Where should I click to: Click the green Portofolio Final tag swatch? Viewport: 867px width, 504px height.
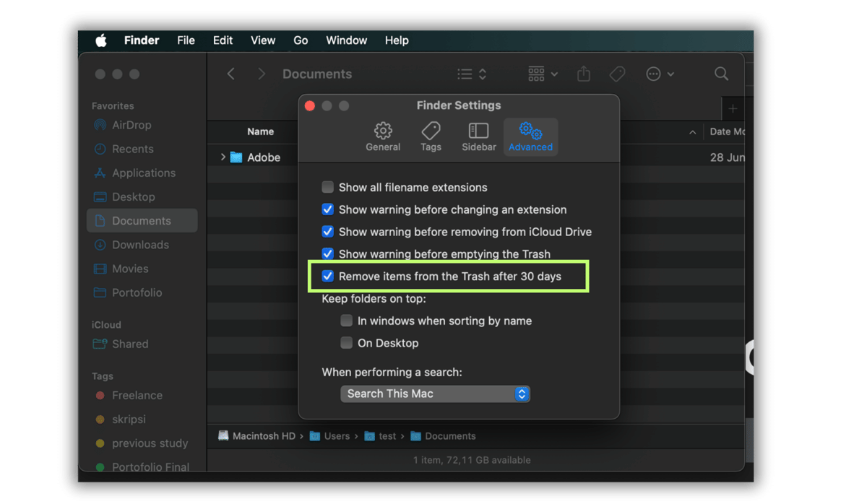(101, 467)
